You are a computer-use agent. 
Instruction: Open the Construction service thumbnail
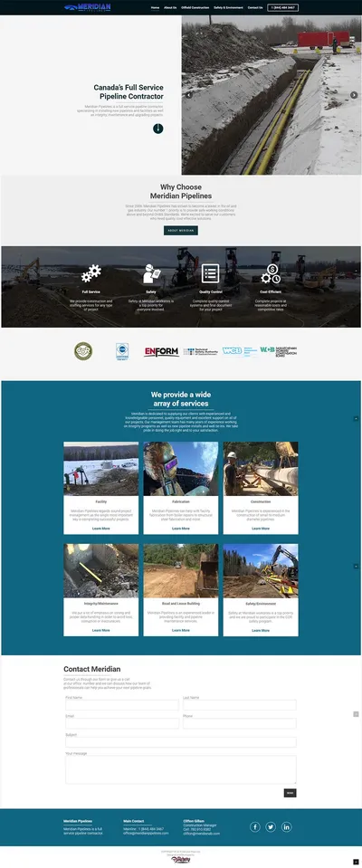pyautogui.click(x=261, y=468)
